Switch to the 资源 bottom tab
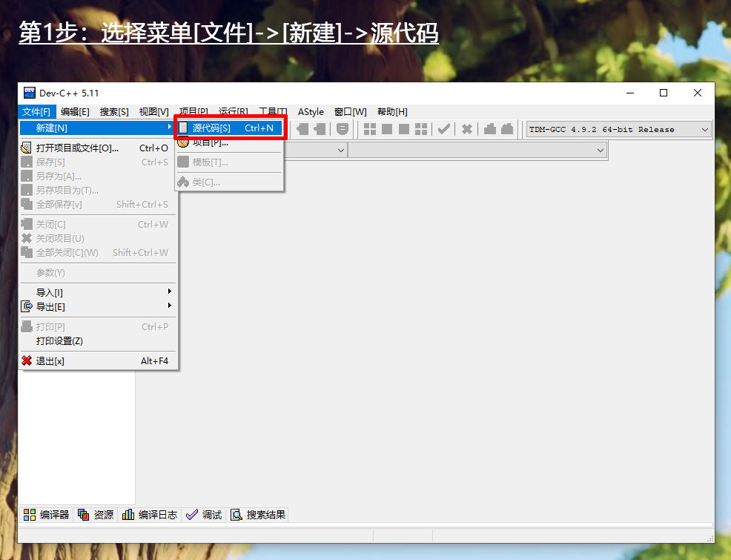Screen dimensions: 731x560 [96, 515]
